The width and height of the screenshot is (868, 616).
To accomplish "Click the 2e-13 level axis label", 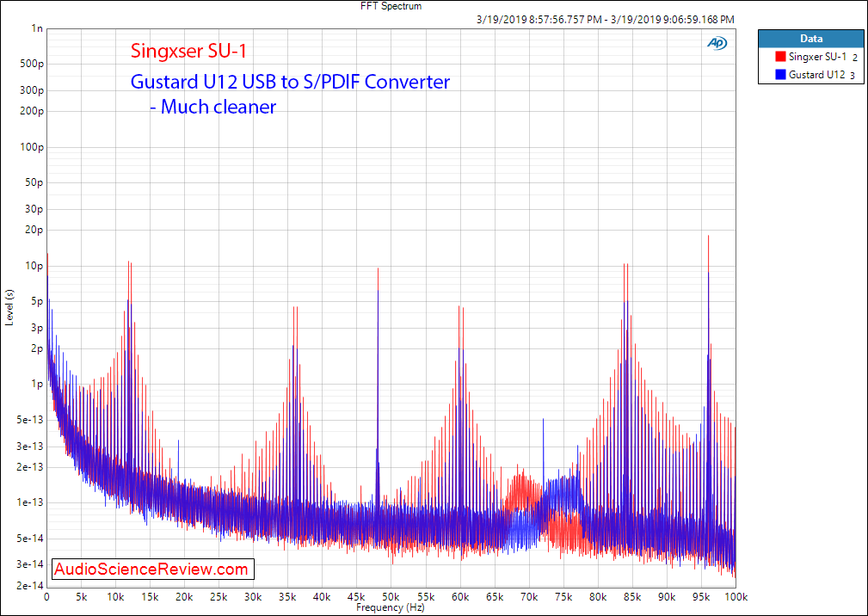I will tap(30, 467).
